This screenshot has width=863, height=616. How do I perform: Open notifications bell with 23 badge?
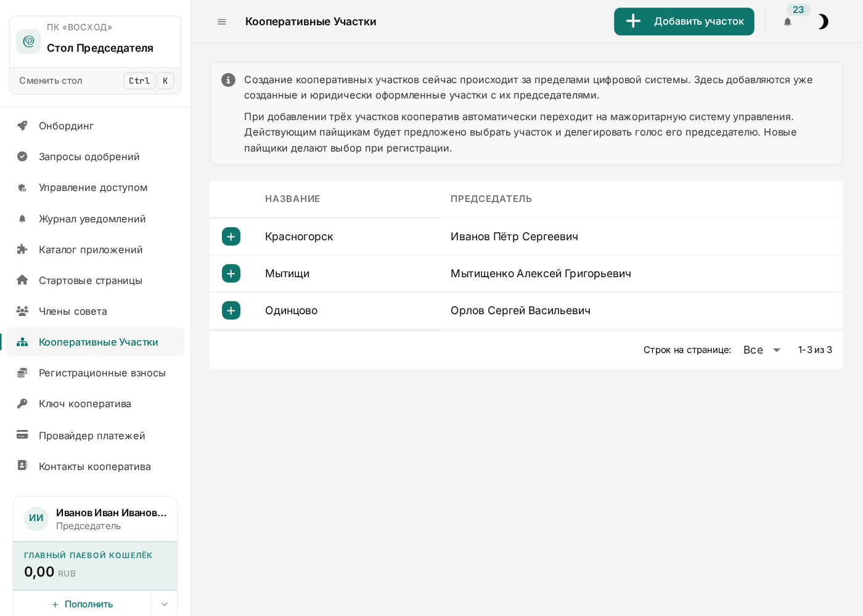[x=787, y=22]
